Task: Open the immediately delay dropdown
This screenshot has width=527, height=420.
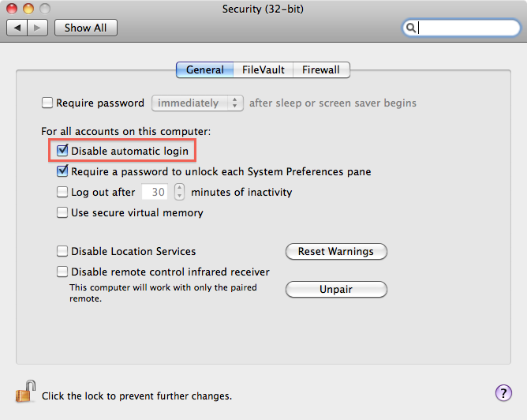Action: (x=197, y=103)
